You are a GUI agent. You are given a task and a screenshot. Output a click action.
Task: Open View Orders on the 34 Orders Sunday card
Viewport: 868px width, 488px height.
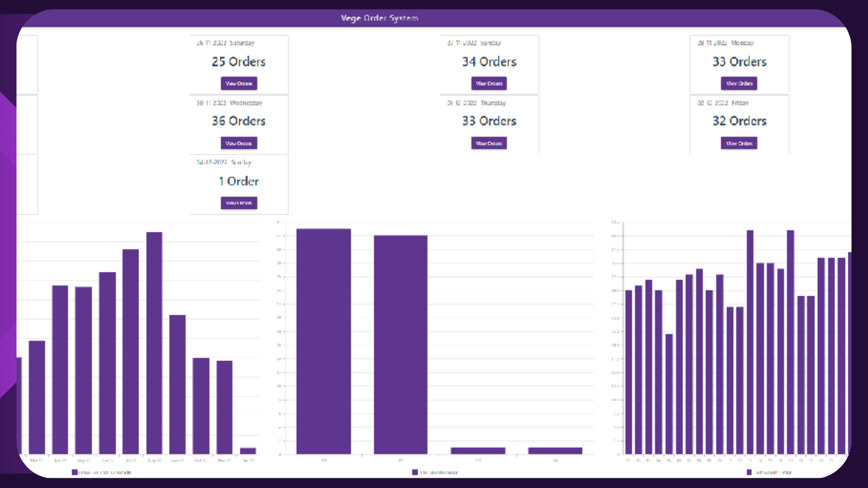(489, 83)
